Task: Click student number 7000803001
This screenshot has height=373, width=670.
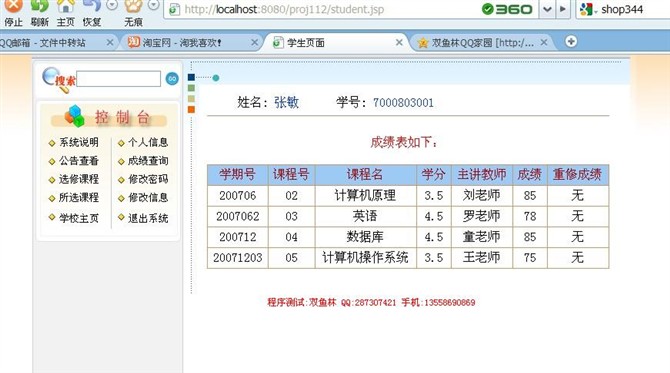Action: [403, 103]
